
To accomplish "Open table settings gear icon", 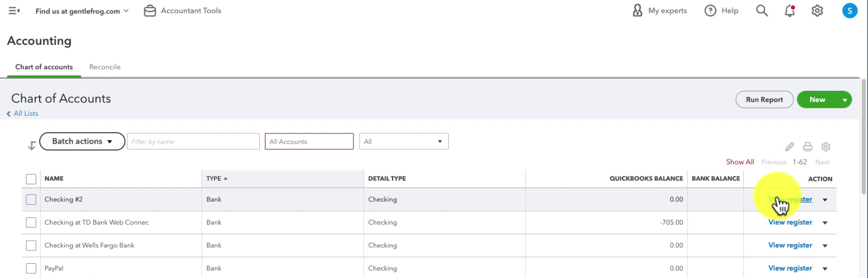I will 826,147.
